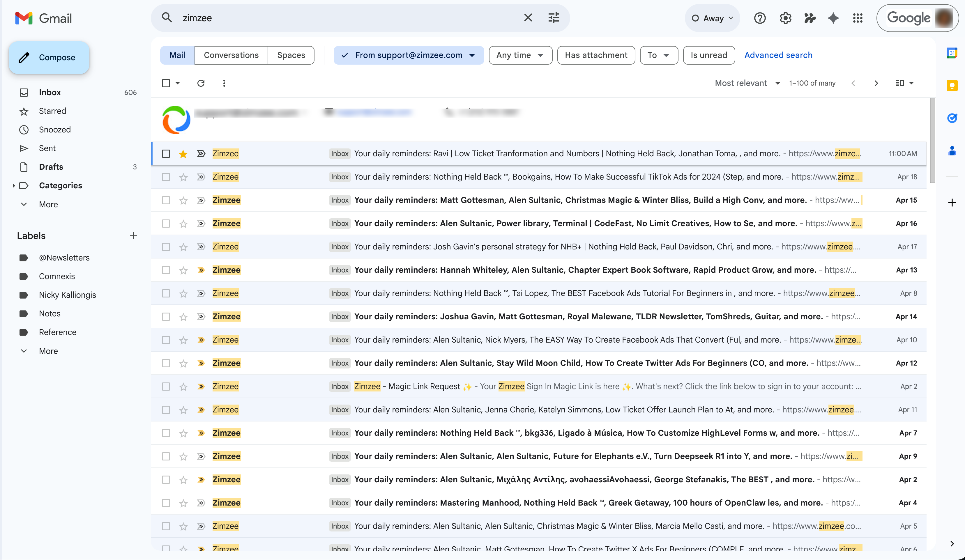Image resolution: width=965 pixels, height=560 pixels.
Task: Click the @Newsletters label icon
Action: click(x=24, y=258)
